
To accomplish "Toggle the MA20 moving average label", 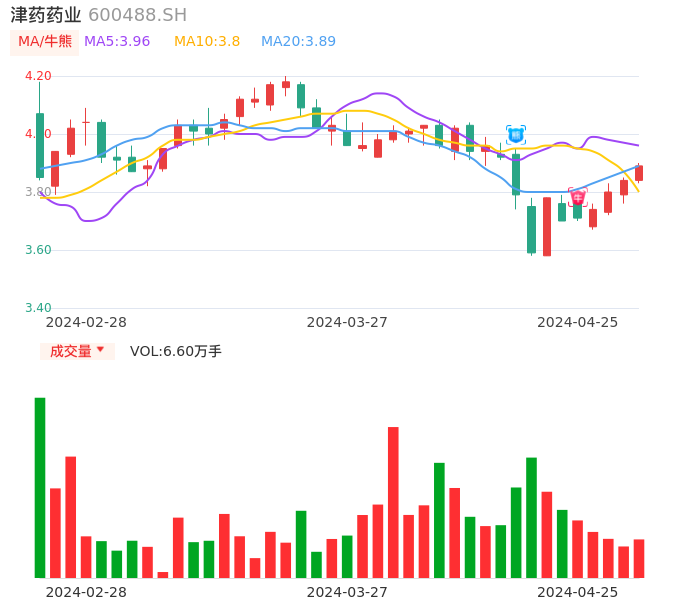I will pos(298,42).
